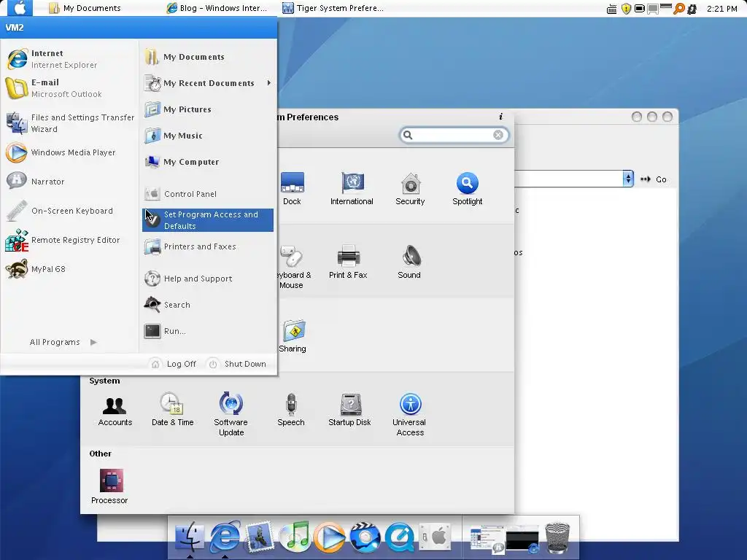Viewport: 747px width, 560px height.
Task: Open address bar dropdown in back window
Action: [628, 179]
